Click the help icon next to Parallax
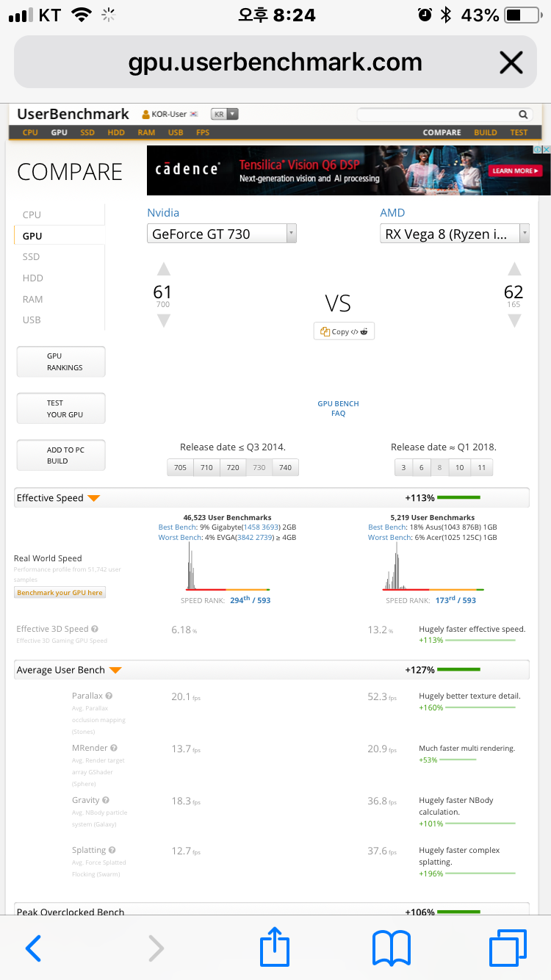 coord(109,696)
